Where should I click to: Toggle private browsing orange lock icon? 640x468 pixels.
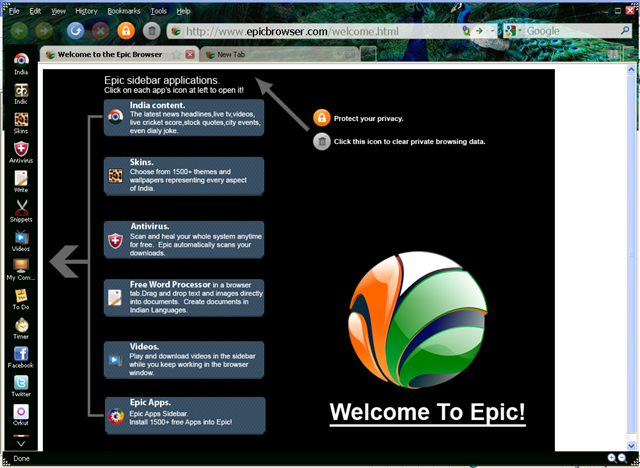pos(126,31)
